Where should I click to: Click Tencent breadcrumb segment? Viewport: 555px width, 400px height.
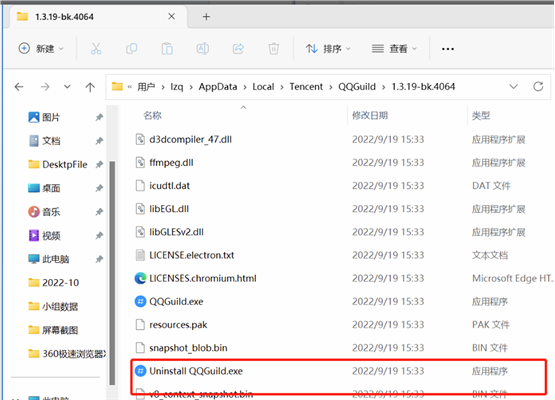click(x=306, y=87)
